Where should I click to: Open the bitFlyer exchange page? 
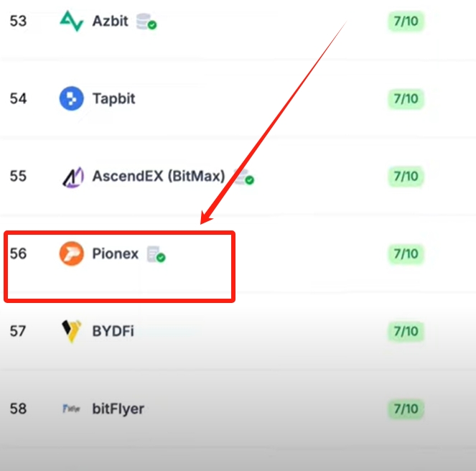[x=118, y=409]
